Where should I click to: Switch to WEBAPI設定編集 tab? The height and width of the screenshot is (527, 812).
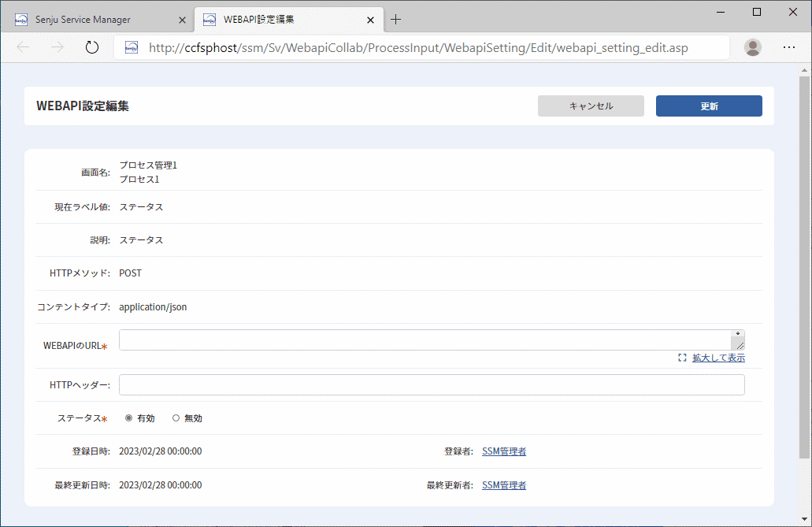pyautogui.click(x=289, y=20)
